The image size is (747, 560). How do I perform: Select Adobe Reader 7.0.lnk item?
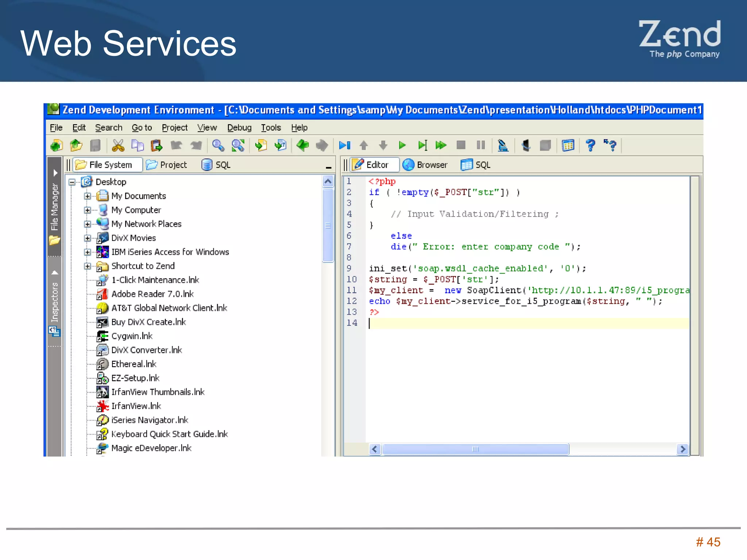click(x=152, y=294)
